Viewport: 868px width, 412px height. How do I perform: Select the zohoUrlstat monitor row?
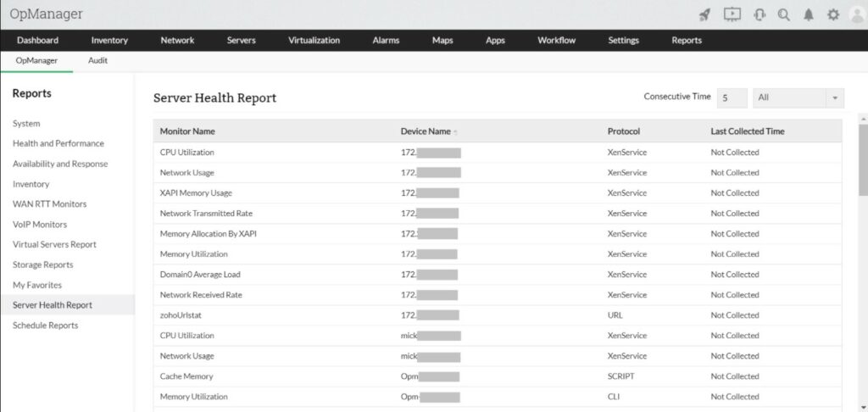[x=497, y=315]
